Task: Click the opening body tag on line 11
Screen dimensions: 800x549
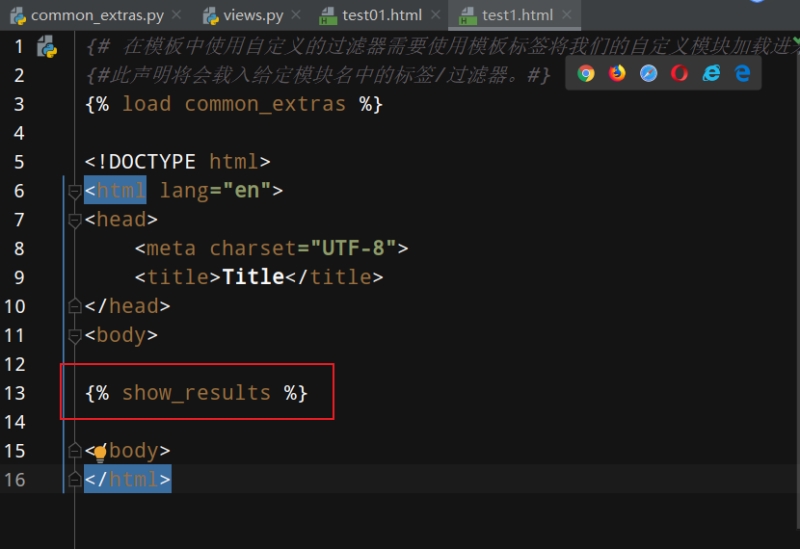Action: pyautogui.click(x=121, y=335)
